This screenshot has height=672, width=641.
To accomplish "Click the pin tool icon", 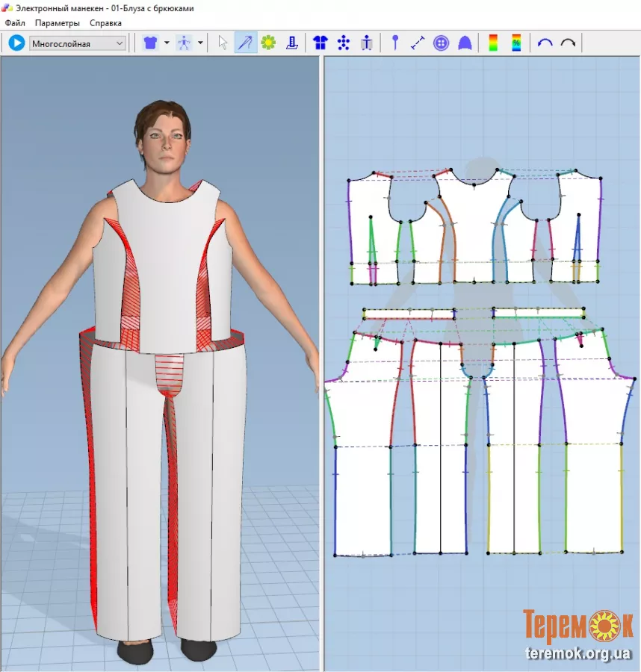I will pos(395,43).
